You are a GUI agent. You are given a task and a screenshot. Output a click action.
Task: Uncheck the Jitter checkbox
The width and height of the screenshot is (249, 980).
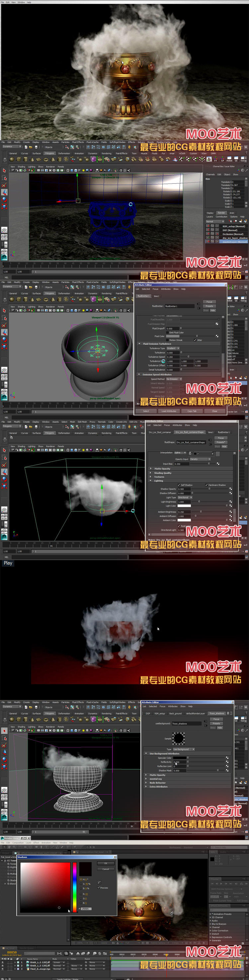[195, 340]
